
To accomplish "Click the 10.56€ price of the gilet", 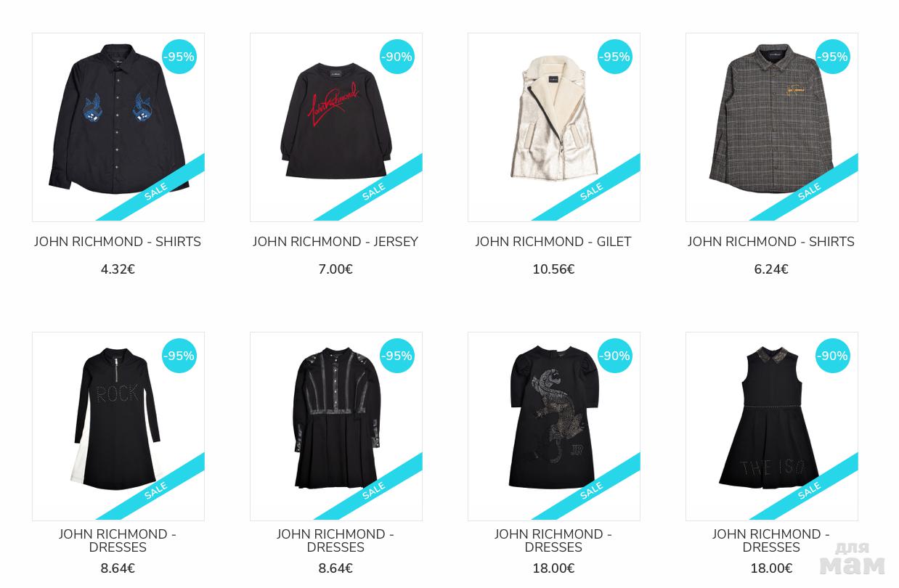I will [553, 269].
